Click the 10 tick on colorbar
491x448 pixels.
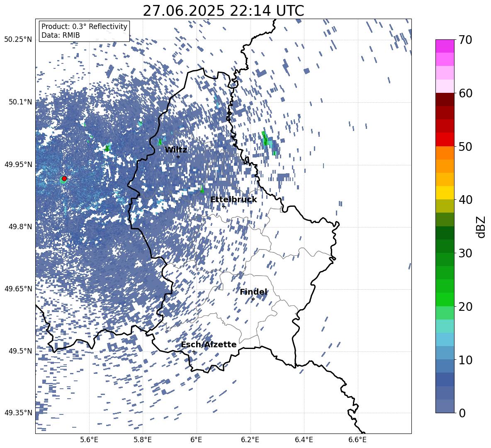point(465,360)
